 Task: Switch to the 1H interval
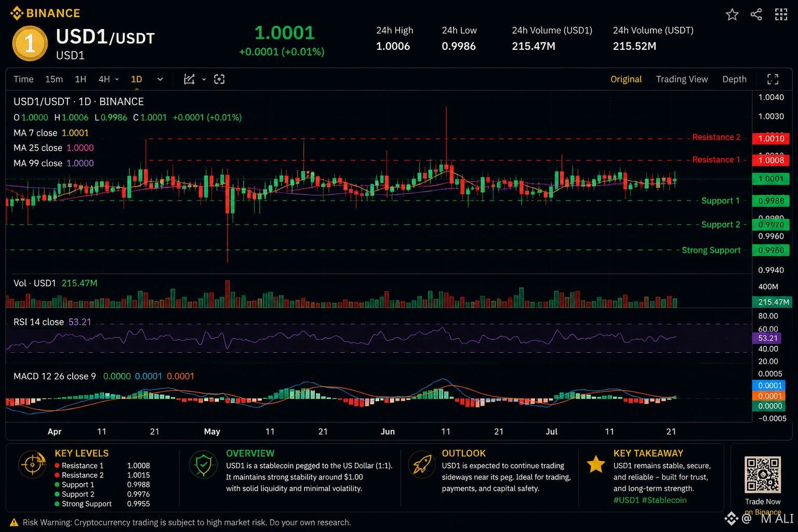point(81,79)
